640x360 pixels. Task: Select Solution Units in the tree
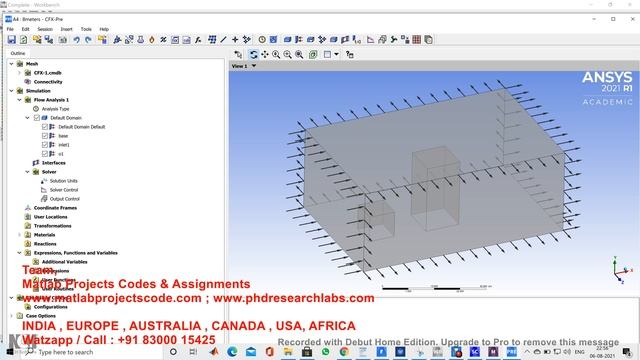click(x=64, y=181)
